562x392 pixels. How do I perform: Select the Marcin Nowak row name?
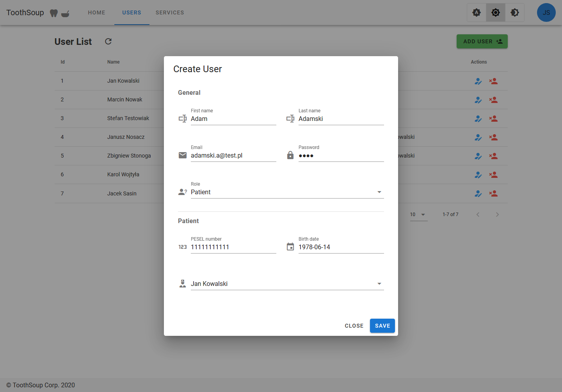pyautogui.click(x=125, y=99)
